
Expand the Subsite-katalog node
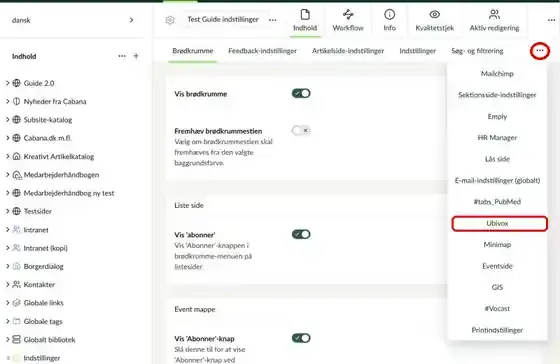tap(7, 119)
